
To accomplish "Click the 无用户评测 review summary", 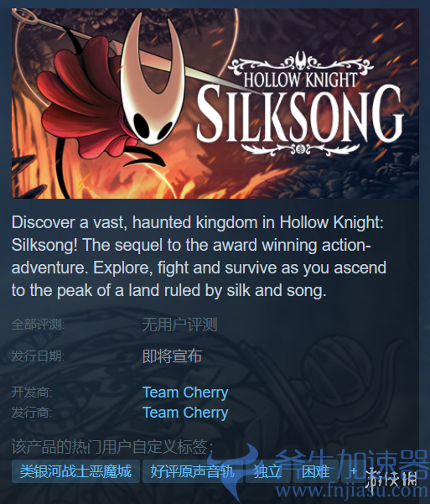I will click(x=179, y=325).
